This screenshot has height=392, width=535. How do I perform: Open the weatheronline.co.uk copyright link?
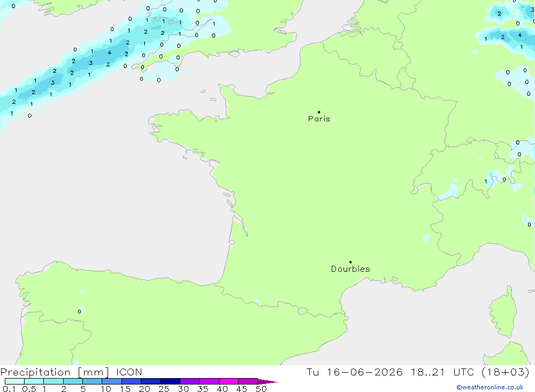[490, 387]
